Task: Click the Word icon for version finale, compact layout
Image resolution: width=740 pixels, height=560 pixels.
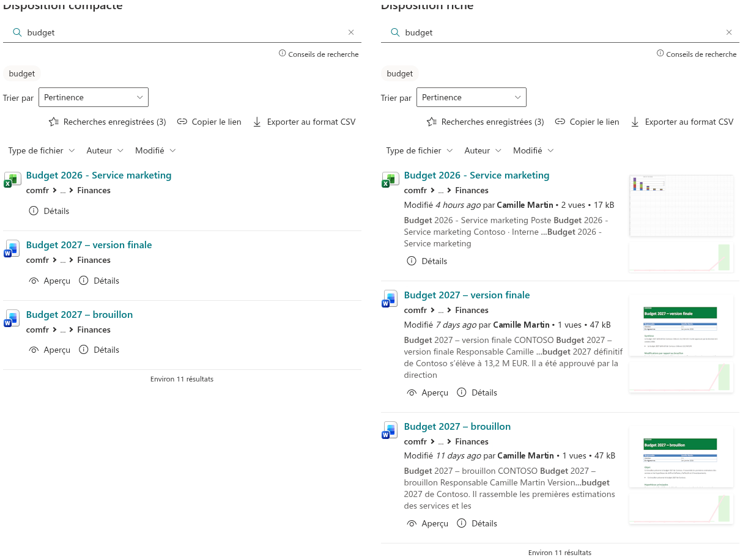Action: [12, 249]
